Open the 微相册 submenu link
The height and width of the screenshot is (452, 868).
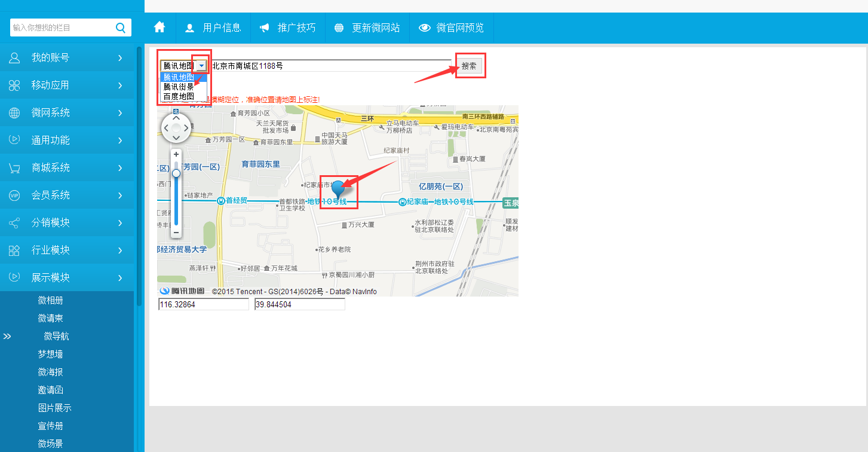click(50, 300)
